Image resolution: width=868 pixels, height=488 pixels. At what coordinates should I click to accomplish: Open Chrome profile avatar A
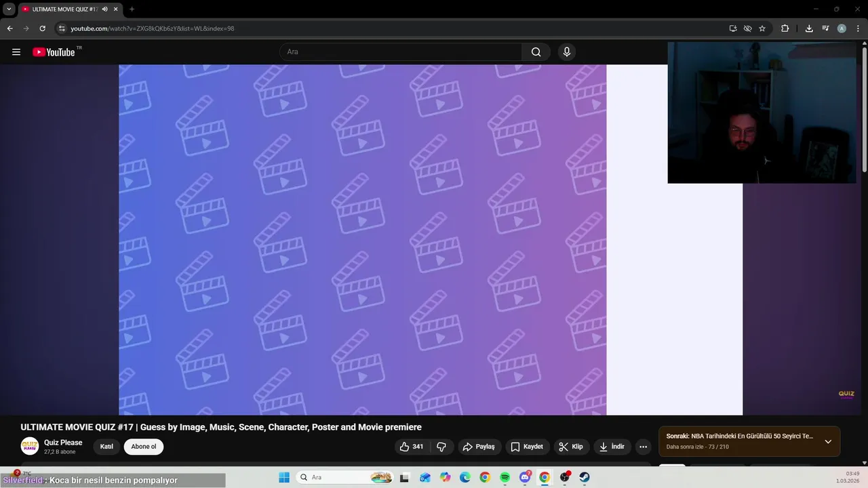842,28
